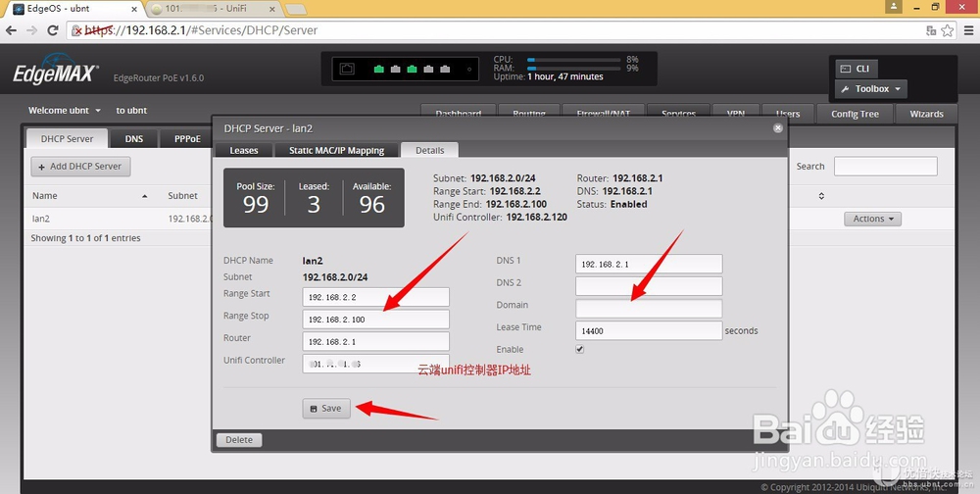
Task: Click the Lease Time input field
Action: (649, 330)
